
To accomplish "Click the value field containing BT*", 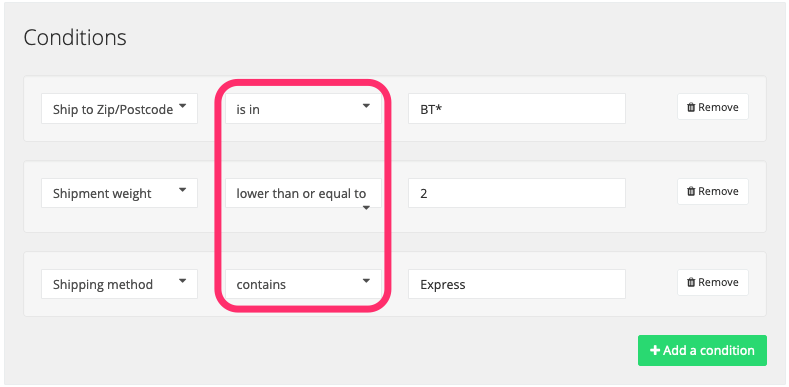I will click(x=517, y=108).
